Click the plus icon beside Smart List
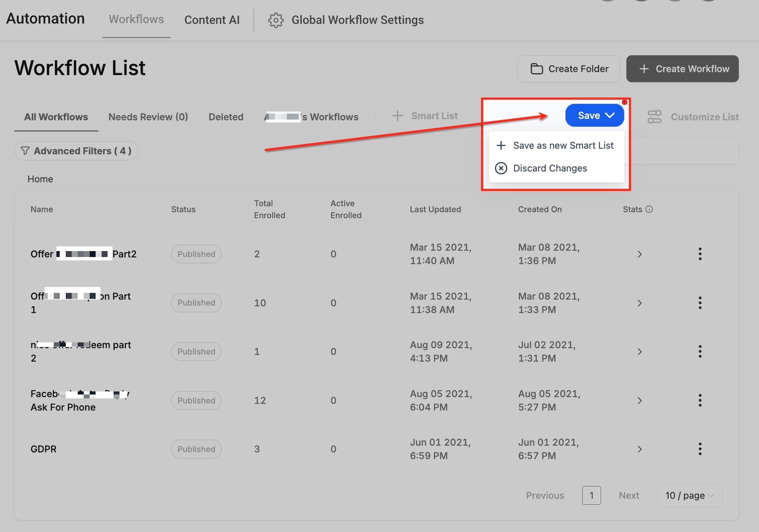The height and width of the screenshot is (532, 759). (397, 116)
